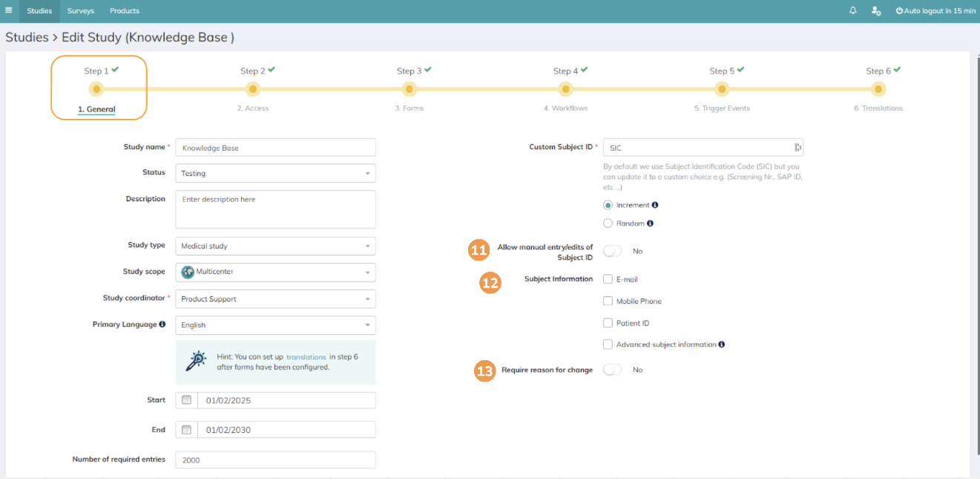This screenshot has width=980, height=479.
Task: Check Advanced subject information checkbox
Action: (608, 345)
